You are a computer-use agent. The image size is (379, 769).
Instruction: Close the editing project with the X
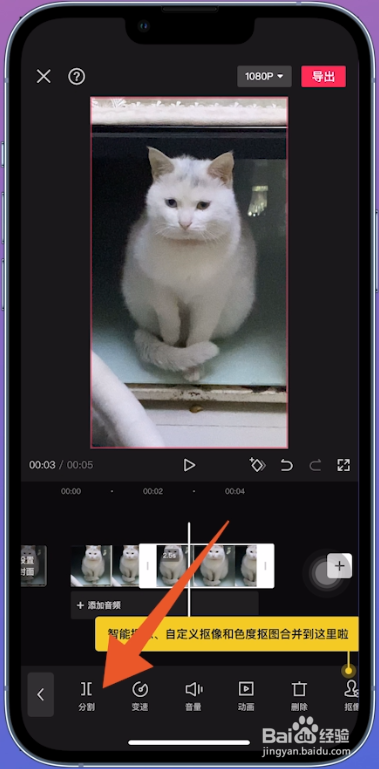(x=44, y=77)
